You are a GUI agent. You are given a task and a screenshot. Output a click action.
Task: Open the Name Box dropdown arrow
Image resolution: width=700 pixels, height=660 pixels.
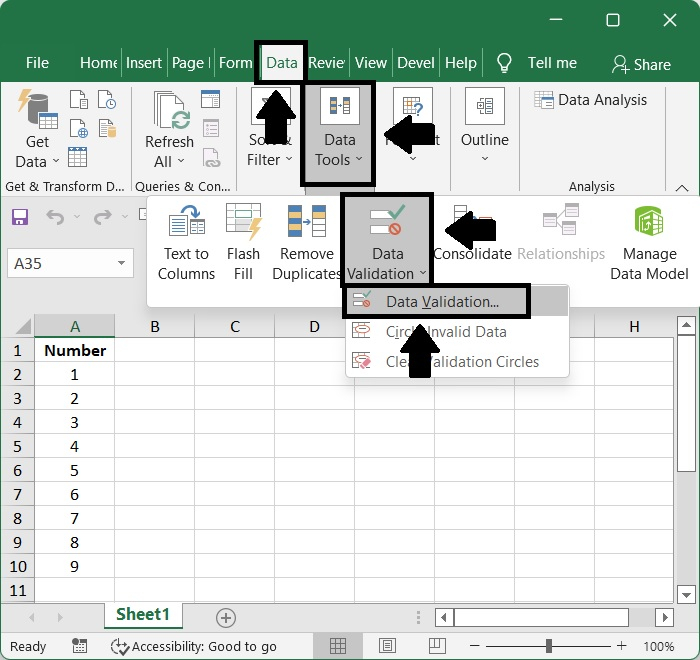[x=121, y=263]
